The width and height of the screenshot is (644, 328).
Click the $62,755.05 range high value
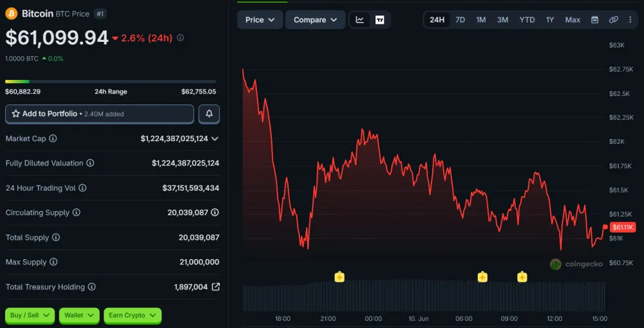click(x=198, y=92)
